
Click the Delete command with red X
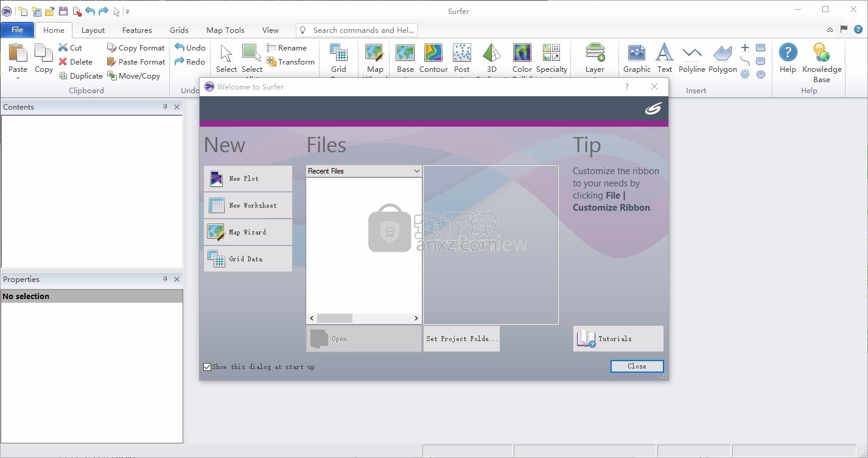[75, 62]
